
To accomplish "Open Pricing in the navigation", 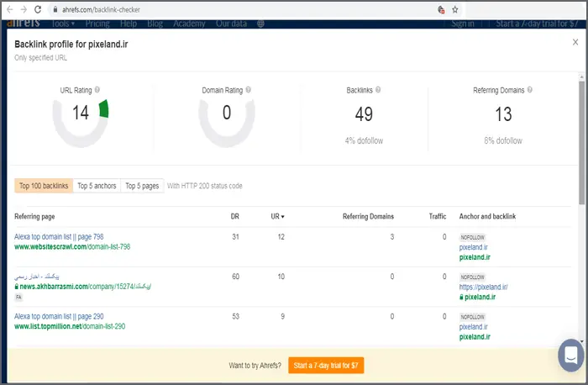I will 97,24.
